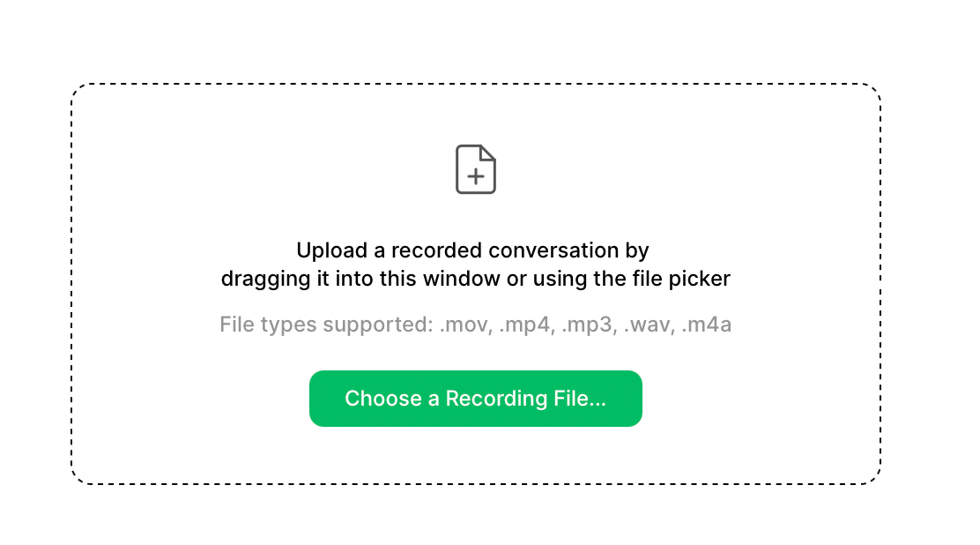The width and height of the screenshot is (980, 545).
Task: Click the dashed border of the upload region
Action: tap(476, 84)
